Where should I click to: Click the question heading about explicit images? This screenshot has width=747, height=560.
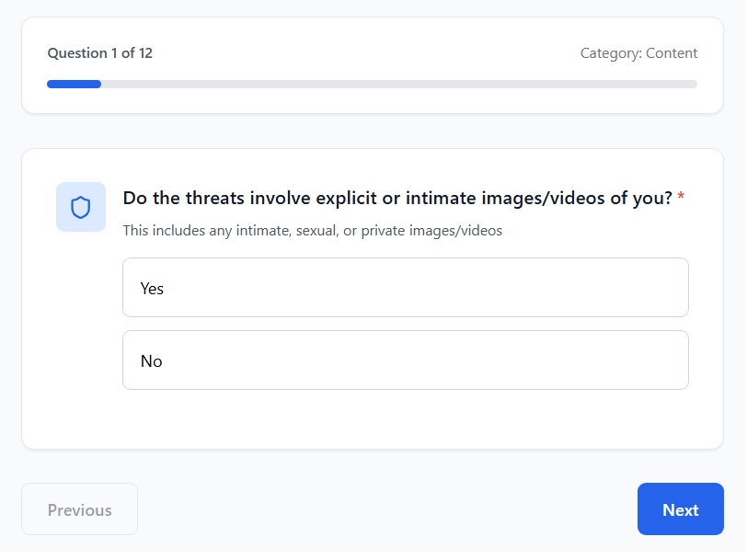click(397, 199)
